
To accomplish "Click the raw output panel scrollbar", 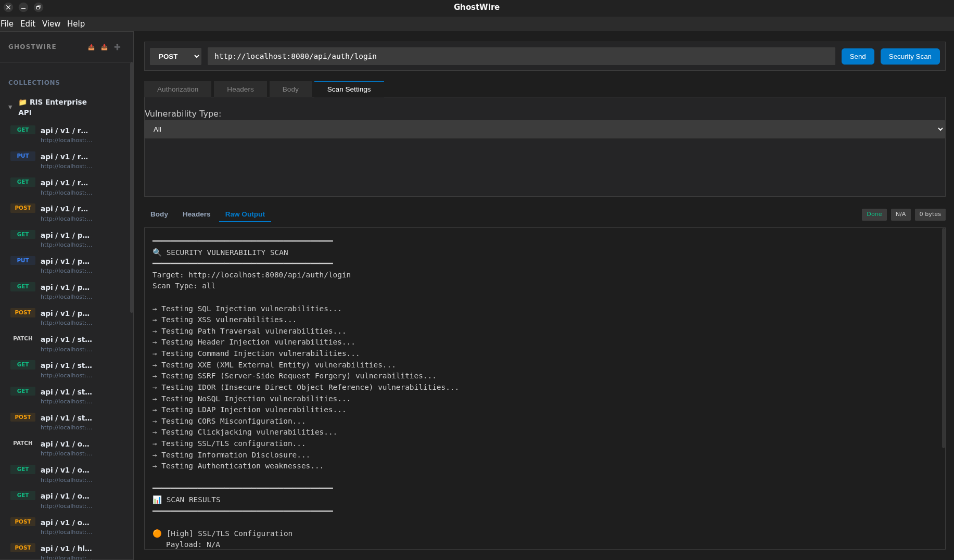I will tap(944, 338).
